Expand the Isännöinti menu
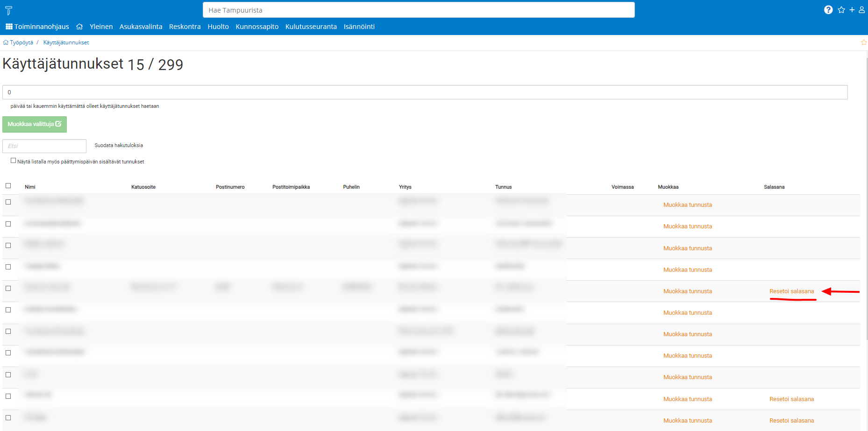 pos(359,27)
